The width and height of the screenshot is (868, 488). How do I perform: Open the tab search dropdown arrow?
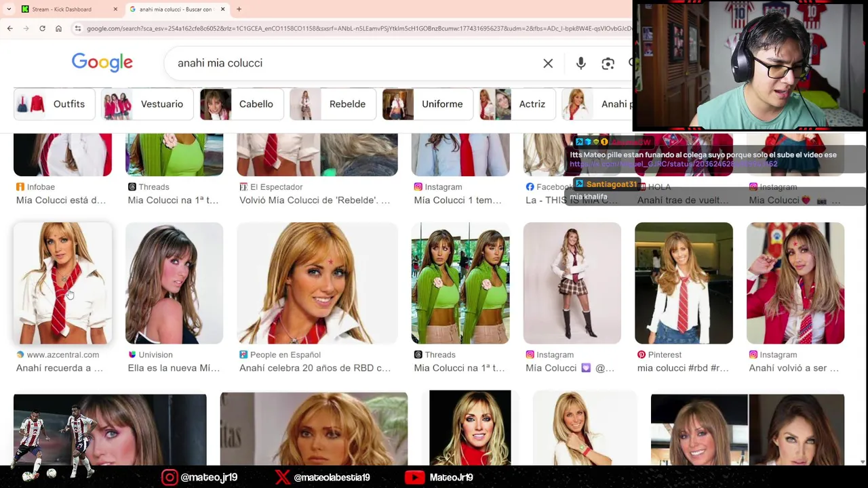coord(8,9)
